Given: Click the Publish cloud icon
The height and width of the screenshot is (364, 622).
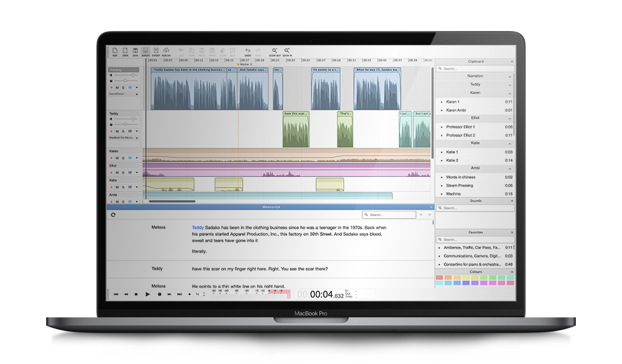Looking at the screenshot, I should 166,51.
